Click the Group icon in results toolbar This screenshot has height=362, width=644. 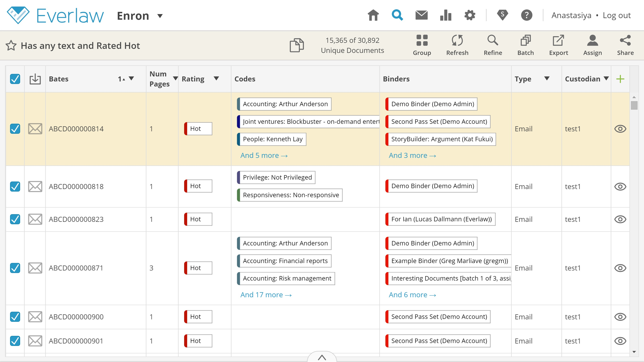422,45
